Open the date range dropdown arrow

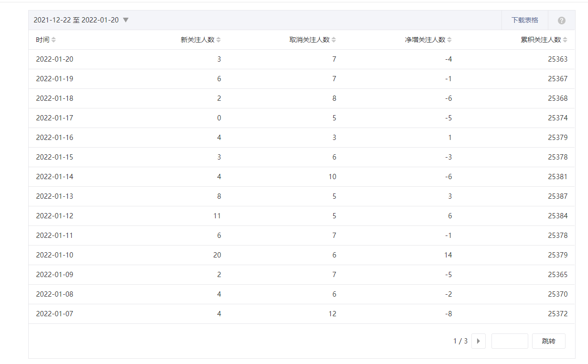[126, 20]
